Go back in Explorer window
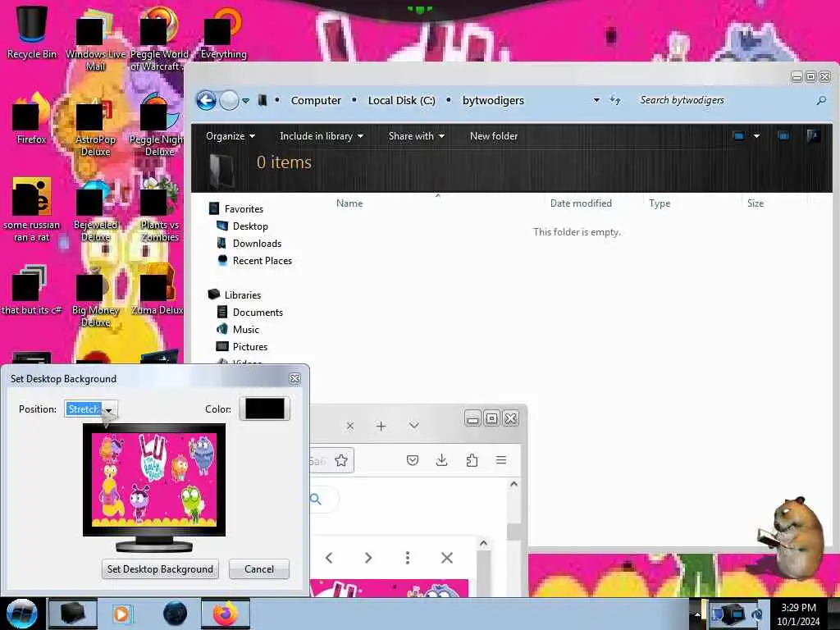Image resolution: width=840 pixels, height=630 pixels. 206,100
